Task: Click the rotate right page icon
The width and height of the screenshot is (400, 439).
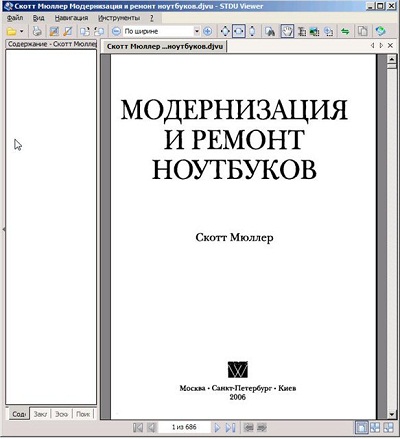Action: tap(99, 32)
